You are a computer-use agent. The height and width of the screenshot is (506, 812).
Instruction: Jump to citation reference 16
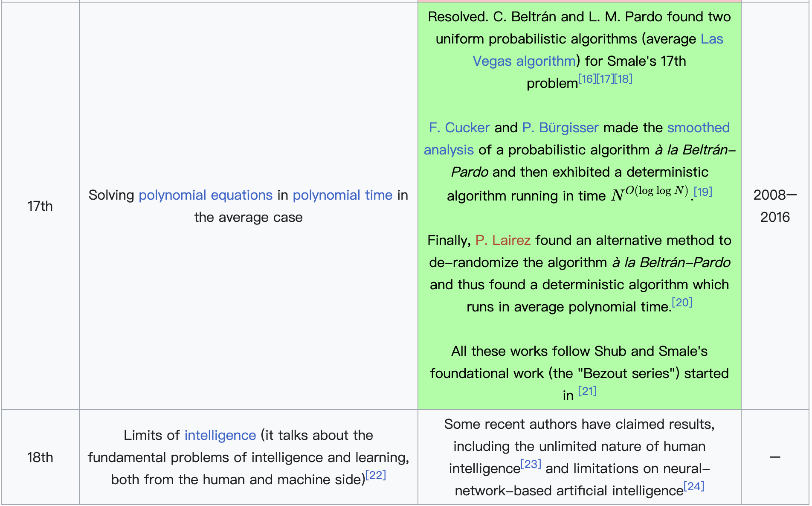[587, 79]
